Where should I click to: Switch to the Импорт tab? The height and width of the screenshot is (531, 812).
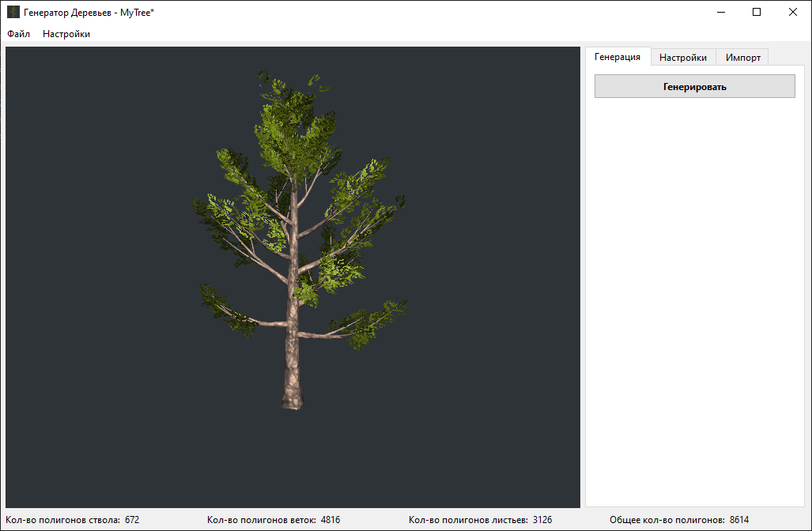[x=742, y=58]
